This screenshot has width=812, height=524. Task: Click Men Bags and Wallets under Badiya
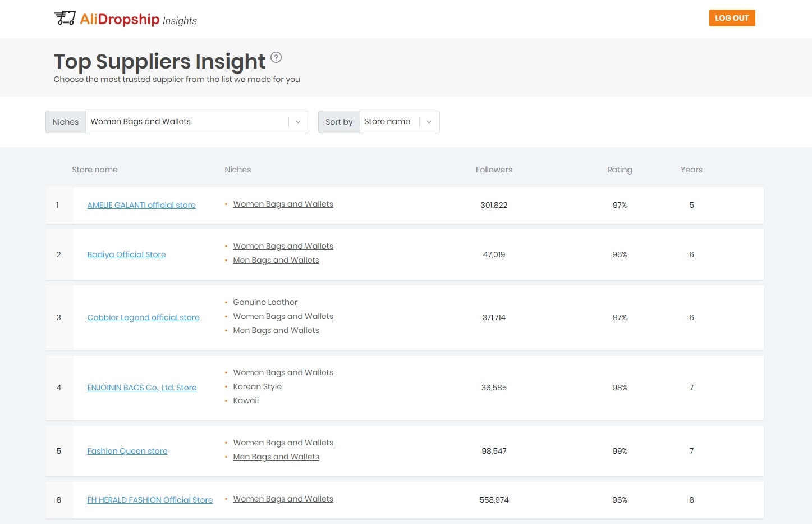(x=276, y=261)
